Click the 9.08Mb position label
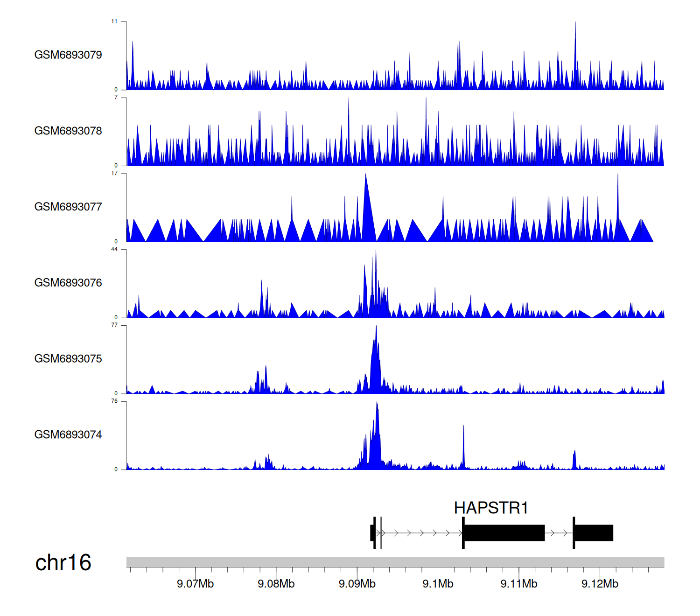The width and height of the screenshot is (700, 616). pyautogui.click(x=276, y=584)
